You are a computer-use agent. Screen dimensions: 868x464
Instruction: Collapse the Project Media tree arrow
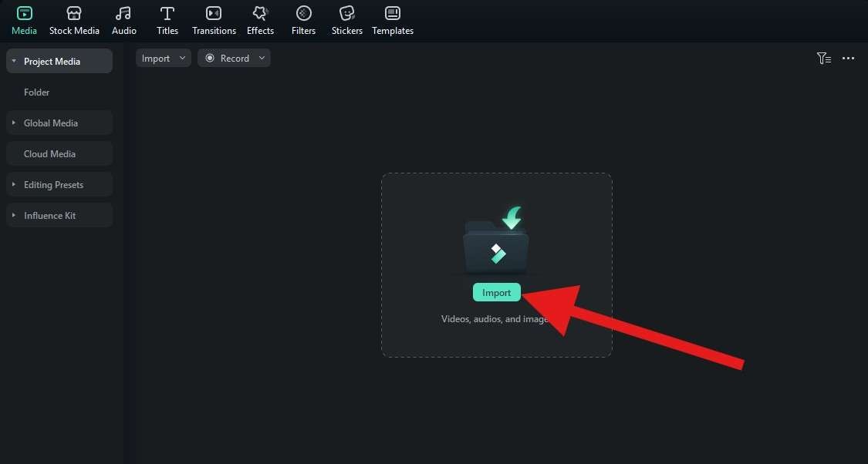tap(14, 62)
